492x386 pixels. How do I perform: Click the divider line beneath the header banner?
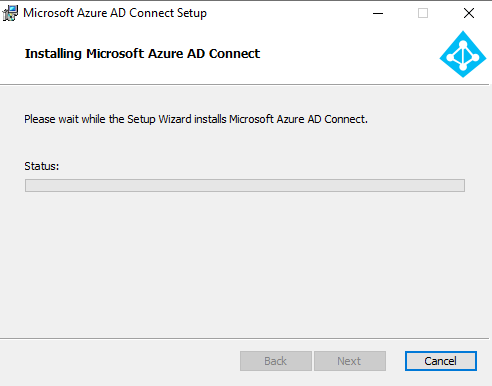245,85
